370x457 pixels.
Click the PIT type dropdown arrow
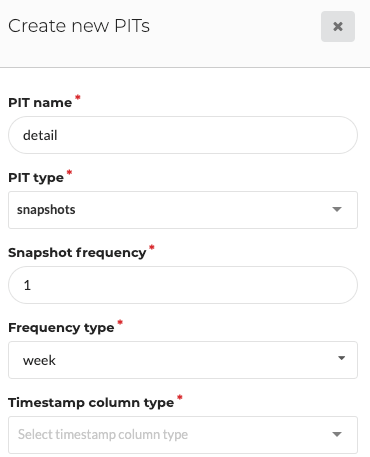337,209
